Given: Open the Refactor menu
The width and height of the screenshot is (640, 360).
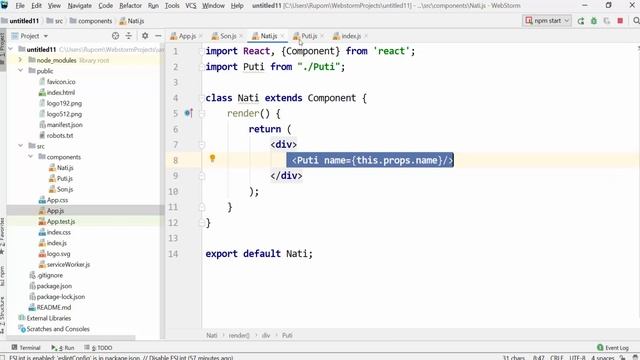Looking at the screenshot, I should click(x=130, y=6).
